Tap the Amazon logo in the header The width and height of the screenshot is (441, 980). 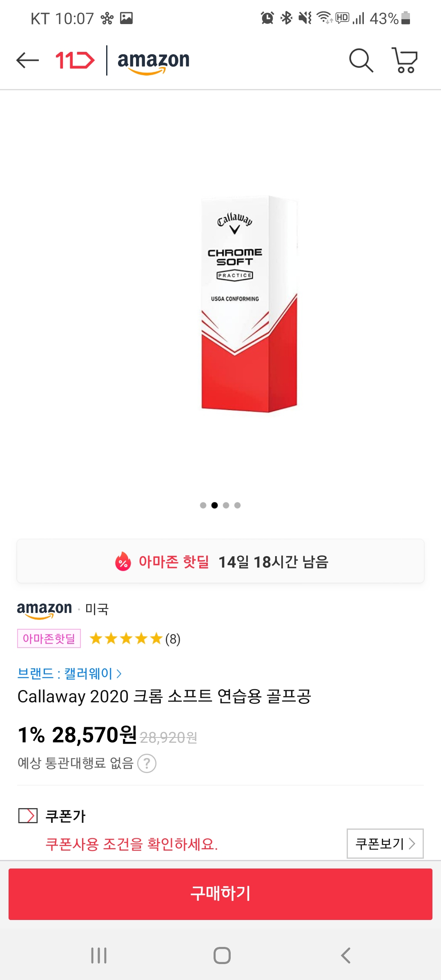click(154, 61)
